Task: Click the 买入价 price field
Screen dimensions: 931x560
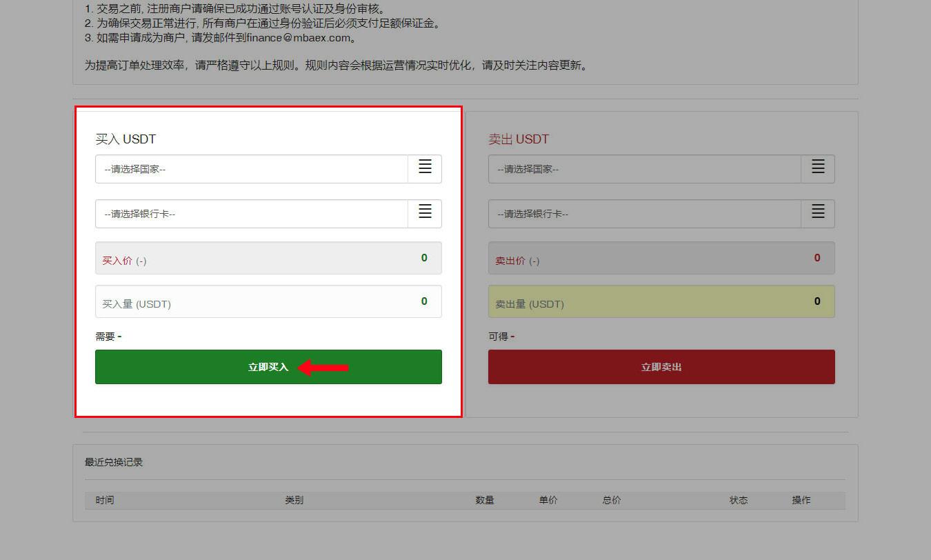Action: click(x=268, y=258)
